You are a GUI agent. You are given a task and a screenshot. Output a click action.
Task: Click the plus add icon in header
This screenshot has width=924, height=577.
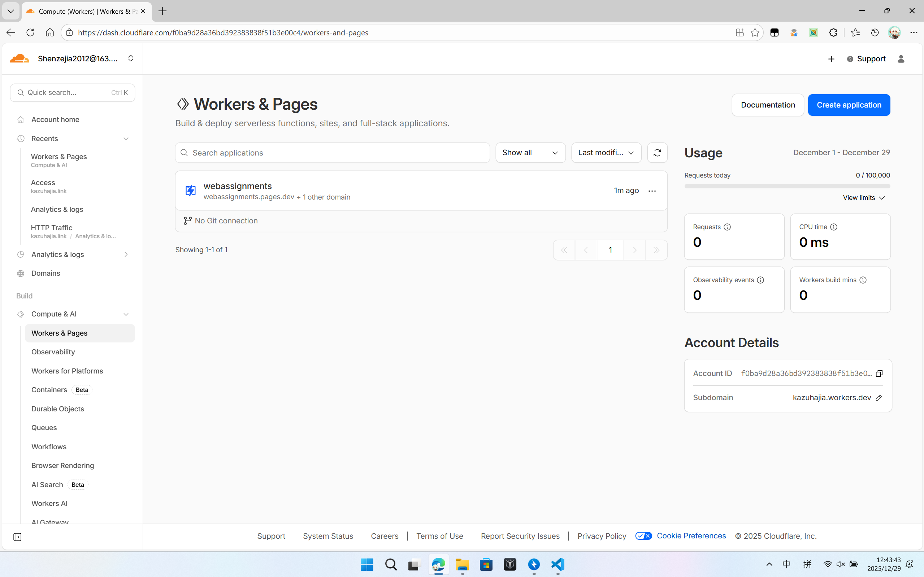point(831,59)
